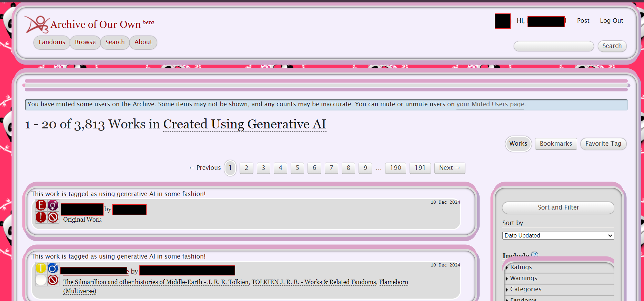Click the Archive of Our Own logo icon
Viewport: 644px width, 301px height.
tap(37, 24)
